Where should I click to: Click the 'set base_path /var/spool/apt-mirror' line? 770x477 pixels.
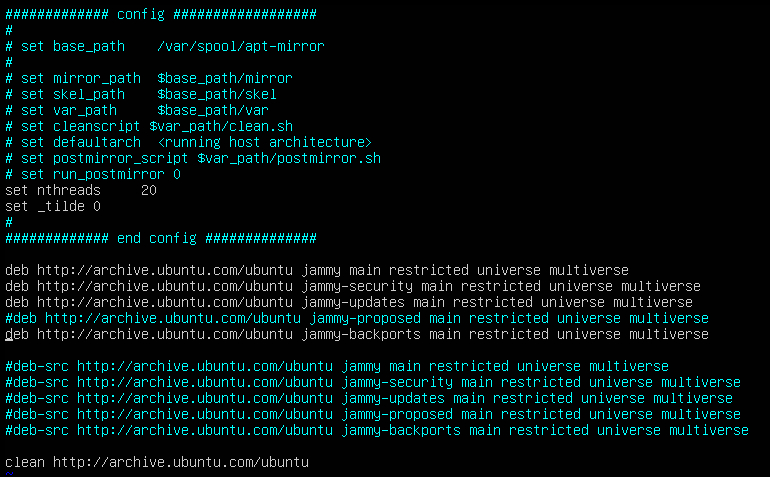[x=165, y=46]
